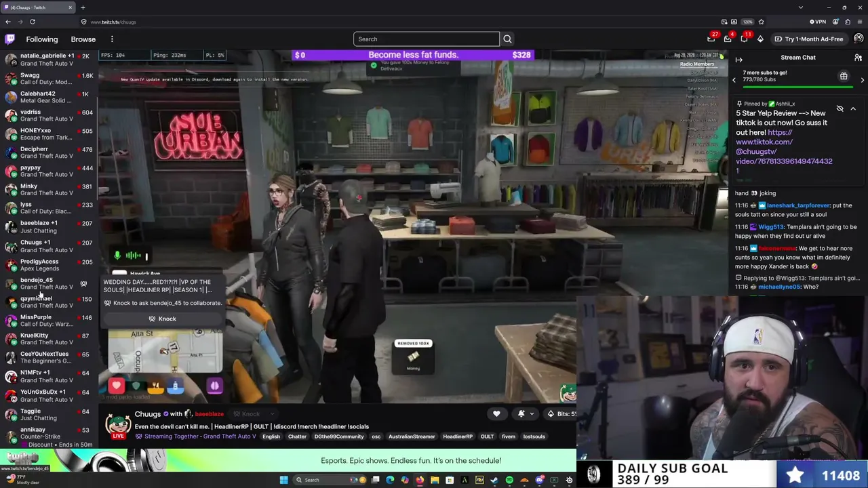Click the HeadlinerRP stream tag
The height and width of the screenshot is (488, 868).
point(458,436)
